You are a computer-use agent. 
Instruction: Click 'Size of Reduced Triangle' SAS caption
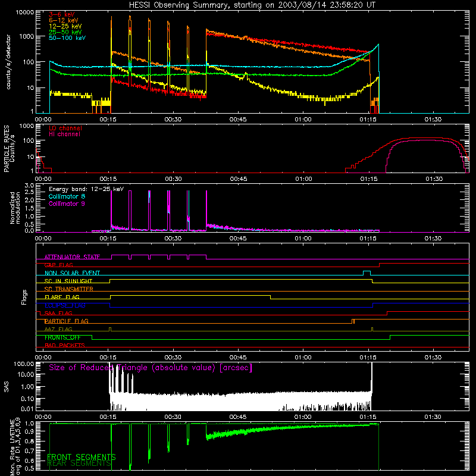151,368
